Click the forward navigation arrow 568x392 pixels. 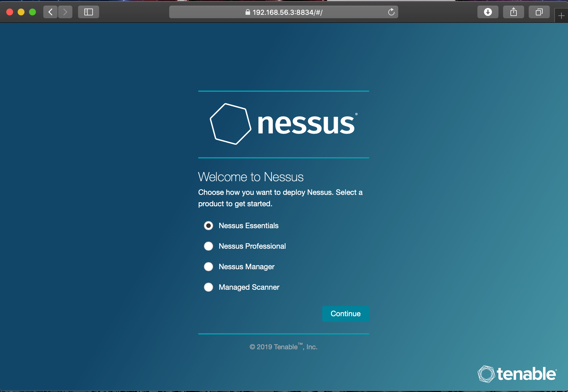tap(65, 12)
